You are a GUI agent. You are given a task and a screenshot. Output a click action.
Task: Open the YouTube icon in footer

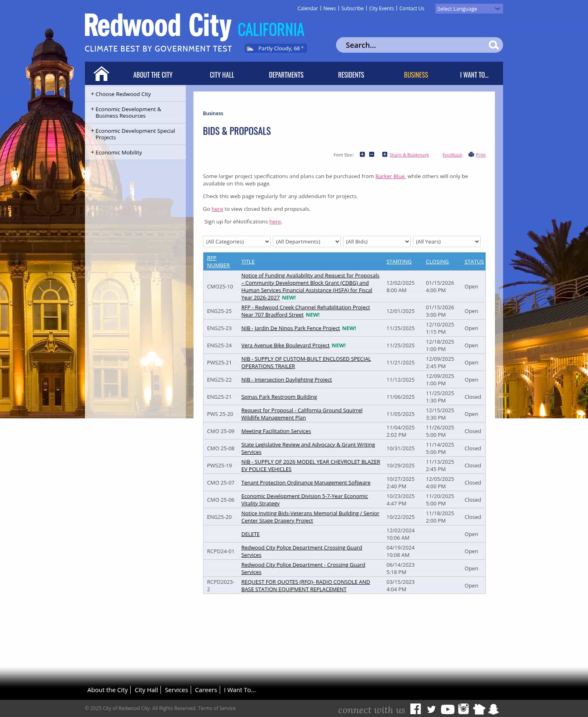(448, 709)
